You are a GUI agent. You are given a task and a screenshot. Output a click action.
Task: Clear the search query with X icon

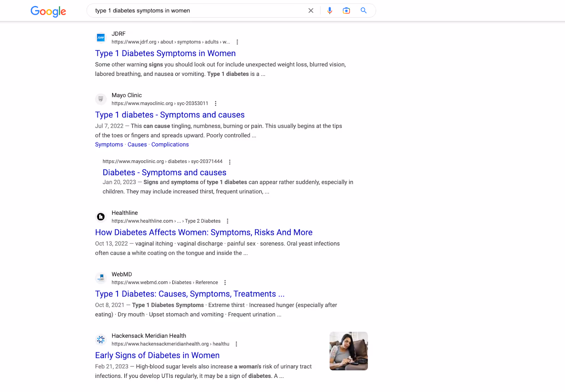(x=311, y=11)
